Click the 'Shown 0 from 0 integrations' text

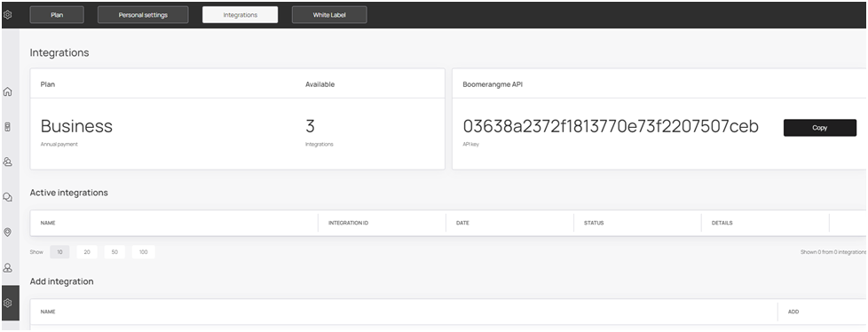[x=833, y=252]
